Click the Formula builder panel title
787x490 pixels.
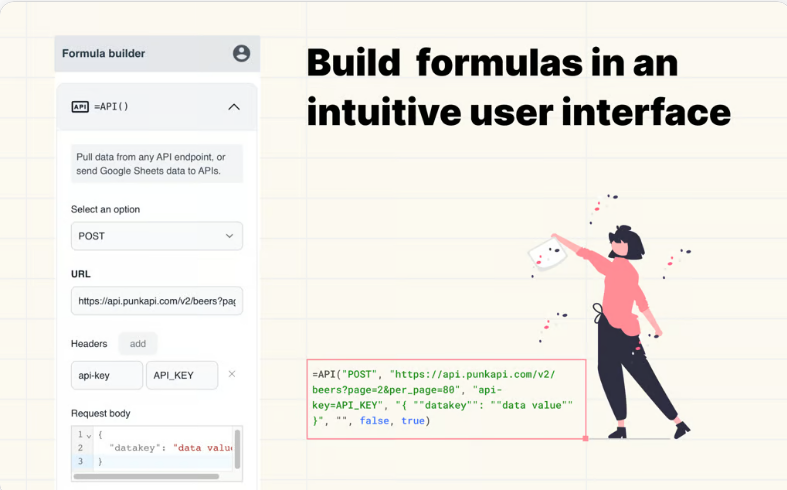[x=104, y=54]
